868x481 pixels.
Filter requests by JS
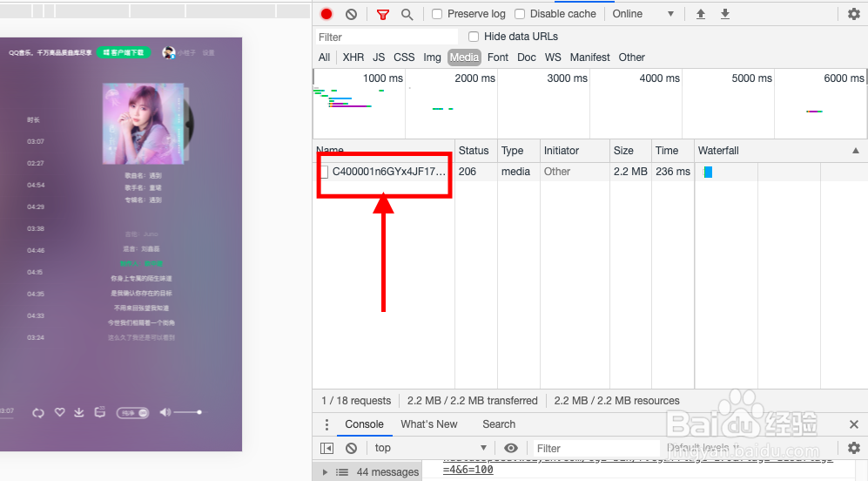point(379,58)
